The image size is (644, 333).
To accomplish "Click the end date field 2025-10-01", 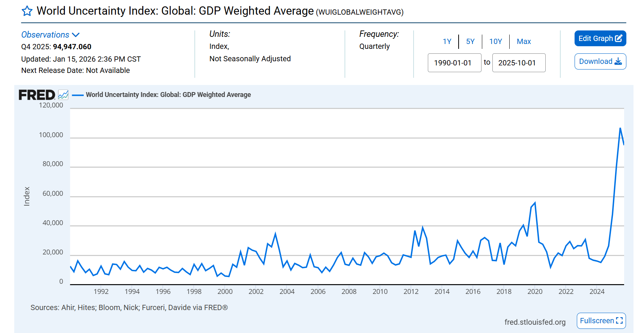I will coord(518,63).
